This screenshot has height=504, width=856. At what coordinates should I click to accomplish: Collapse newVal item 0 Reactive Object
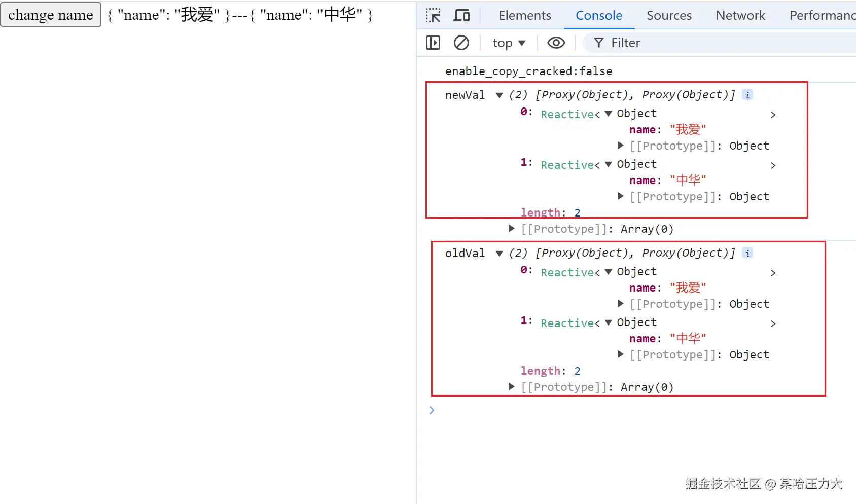[609, 114]
